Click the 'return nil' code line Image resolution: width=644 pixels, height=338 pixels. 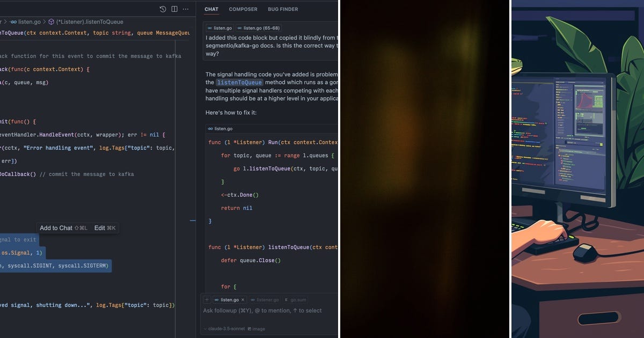(x=237, y=208)
